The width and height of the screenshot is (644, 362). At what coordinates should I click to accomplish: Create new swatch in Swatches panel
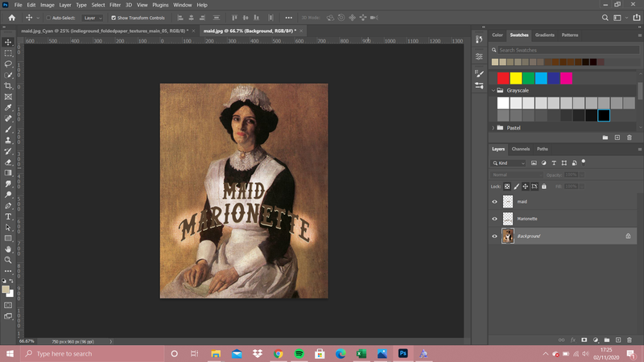(x=617, y=138)
